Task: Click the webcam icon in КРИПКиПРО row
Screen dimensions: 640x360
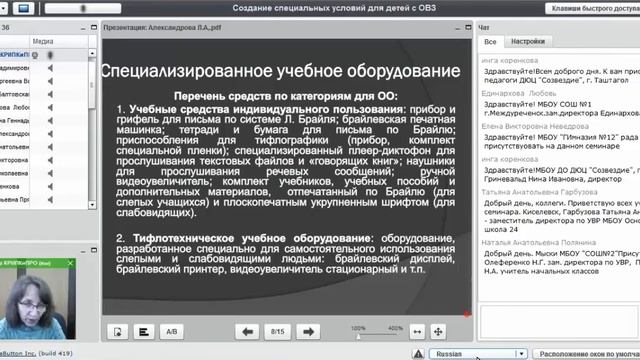Action: click(x=35, y=55)
